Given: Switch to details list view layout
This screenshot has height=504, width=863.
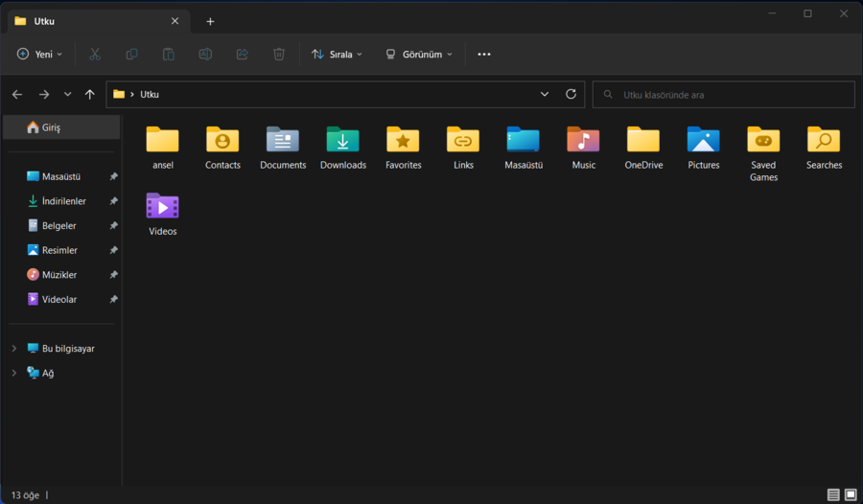Looking at the screenshot, I should 833,494.
